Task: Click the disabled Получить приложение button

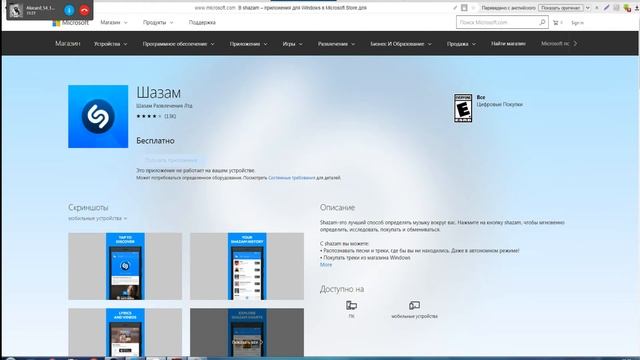Action: 171,160
